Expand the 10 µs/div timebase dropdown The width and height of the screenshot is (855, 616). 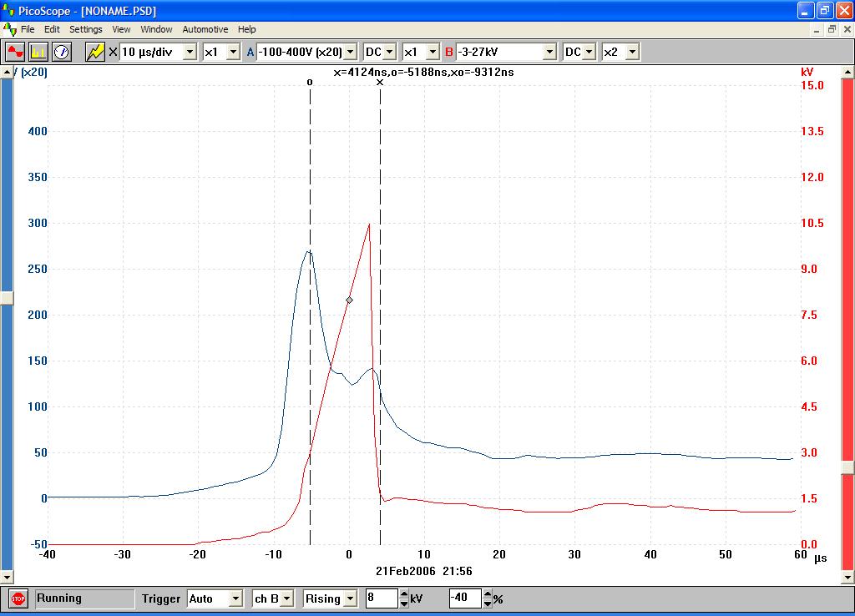(x=190, y=52)
